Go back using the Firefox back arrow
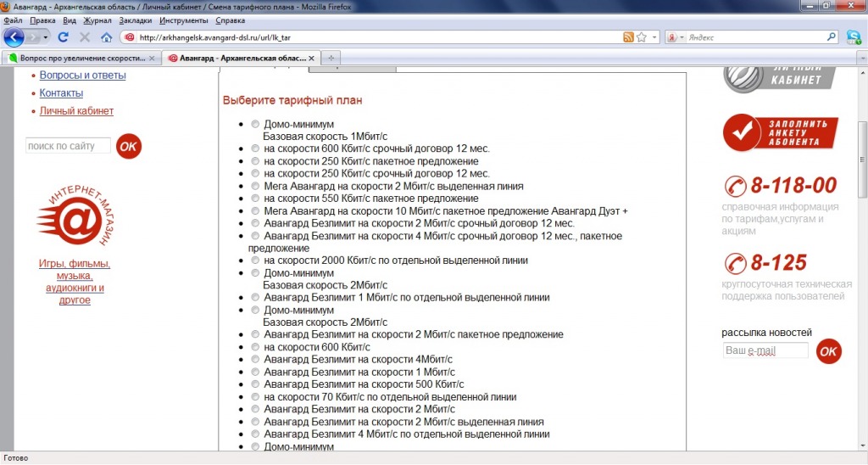Screen dimensions: 868x465 click(14, 37)
